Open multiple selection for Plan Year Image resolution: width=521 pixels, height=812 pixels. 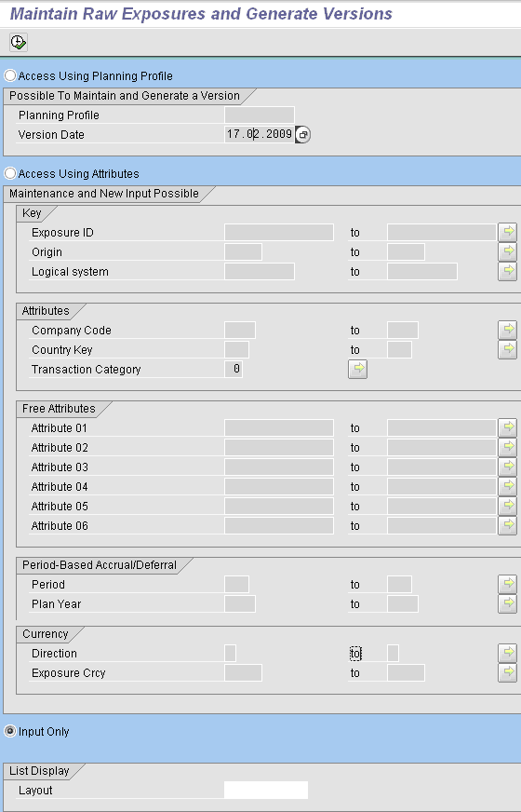(508, 603)
